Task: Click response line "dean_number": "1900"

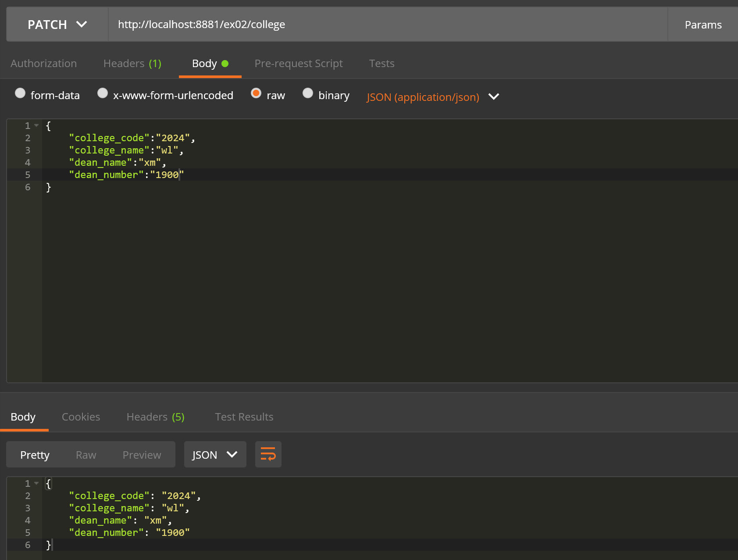Action: click(x=129, y=532)
